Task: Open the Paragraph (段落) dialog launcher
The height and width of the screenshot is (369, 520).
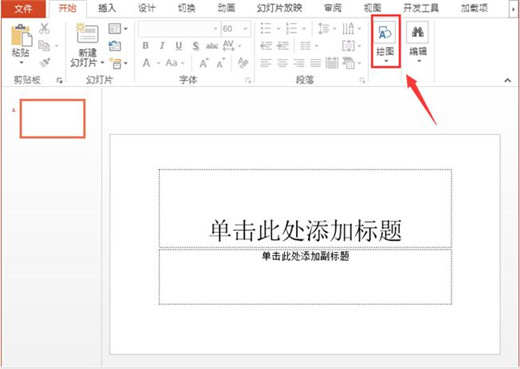Action: pyautogui.click(x=362, y=80)
